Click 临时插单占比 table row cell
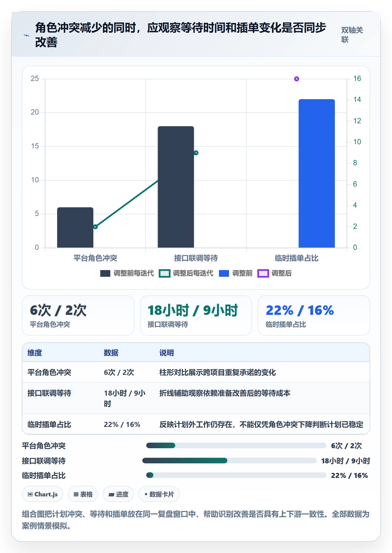This screenshot has width=392, height=553. click(49, 424)
